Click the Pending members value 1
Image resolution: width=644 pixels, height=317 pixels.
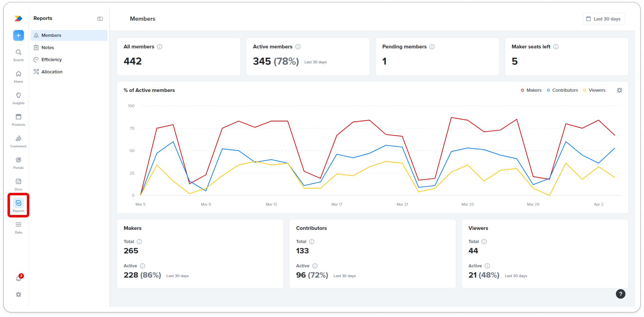click(x=384, y=61)
